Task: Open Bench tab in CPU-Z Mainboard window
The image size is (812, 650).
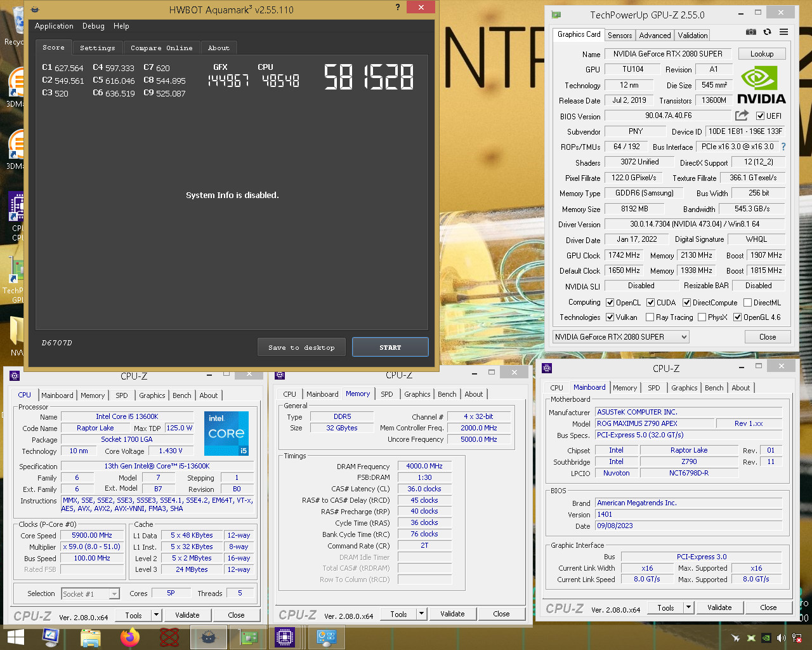Action: pos(714,388)
